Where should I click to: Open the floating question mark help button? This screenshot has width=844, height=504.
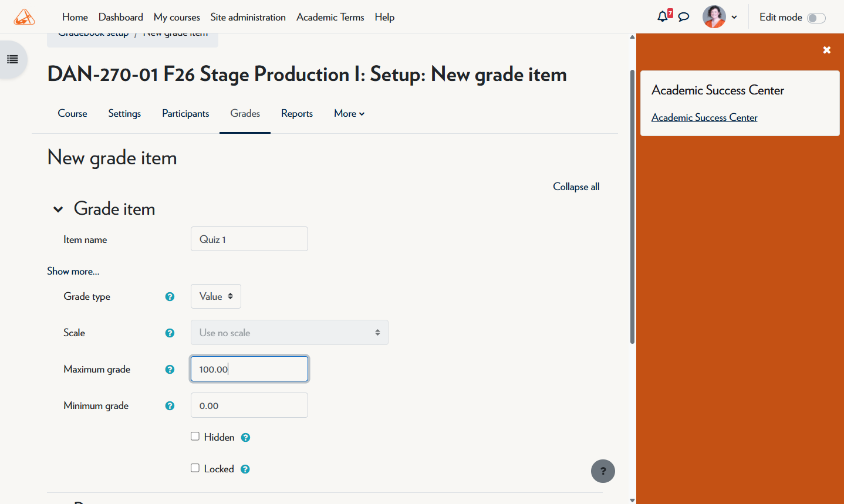tap(603, 471)
